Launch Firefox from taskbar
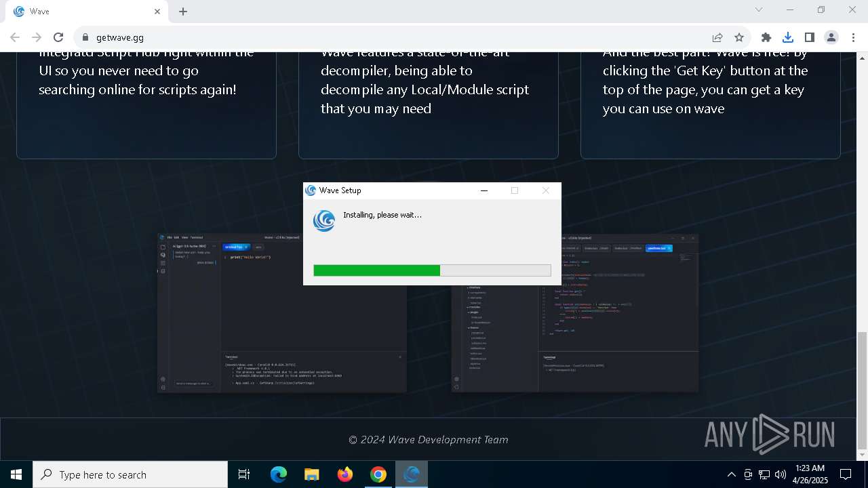868x488 pixels. (x=345, y=474)
